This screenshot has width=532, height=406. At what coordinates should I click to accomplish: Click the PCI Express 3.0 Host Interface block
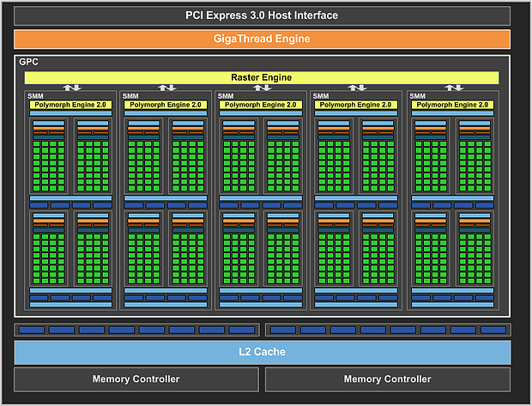(x=262, y=15)
